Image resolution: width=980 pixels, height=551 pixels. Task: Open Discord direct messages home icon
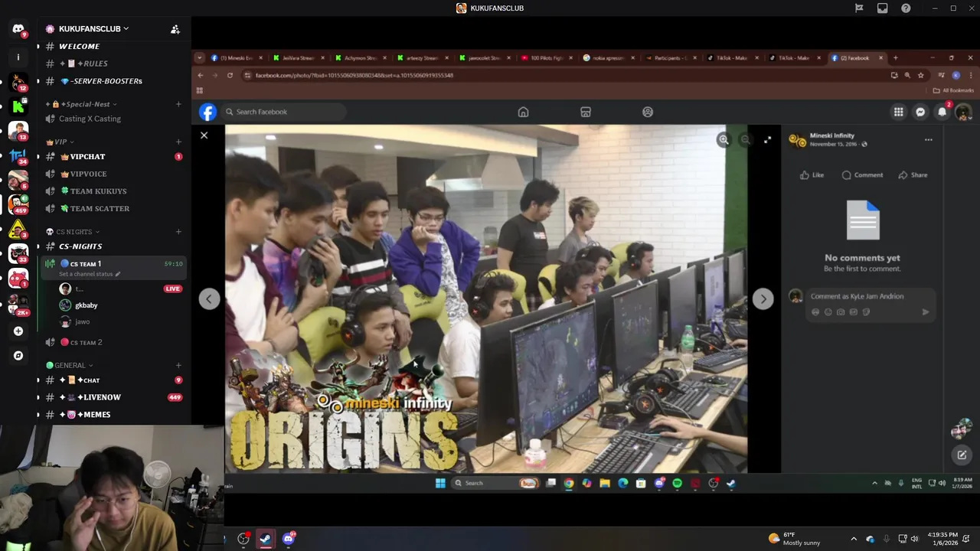click(x=18, y=29)
